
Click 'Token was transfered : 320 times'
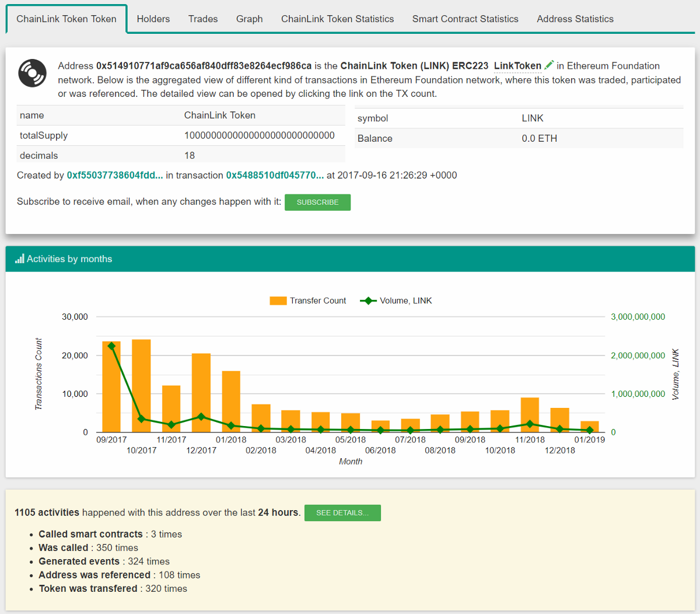[113, 588]
